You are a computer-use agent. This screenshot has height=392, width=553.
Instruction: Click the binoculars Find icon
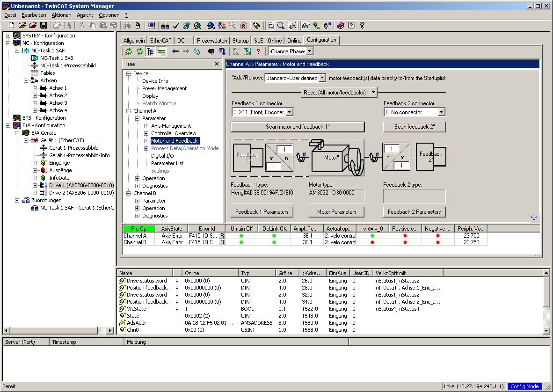tap(127, 25)
